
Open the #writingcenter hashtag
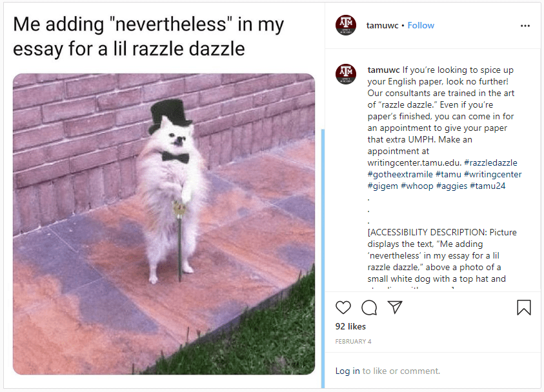click(x=492, y=174)
